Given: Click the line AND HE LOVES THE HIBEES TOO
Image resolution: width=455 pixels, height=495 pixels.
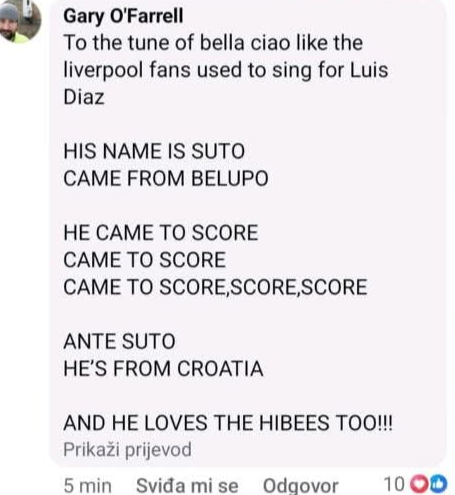Looking at the screenshot, I should pos(228,423).
